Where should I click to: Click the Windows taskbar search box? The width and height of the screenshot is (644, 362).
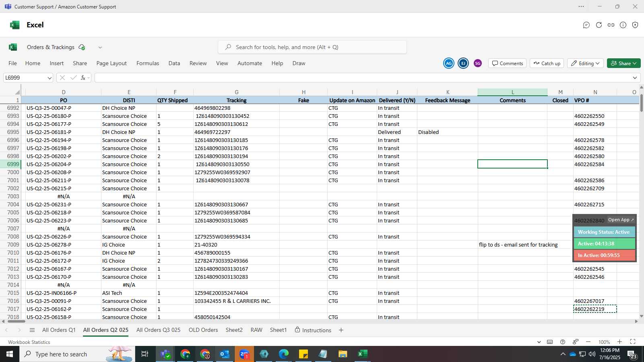(76, 354)
